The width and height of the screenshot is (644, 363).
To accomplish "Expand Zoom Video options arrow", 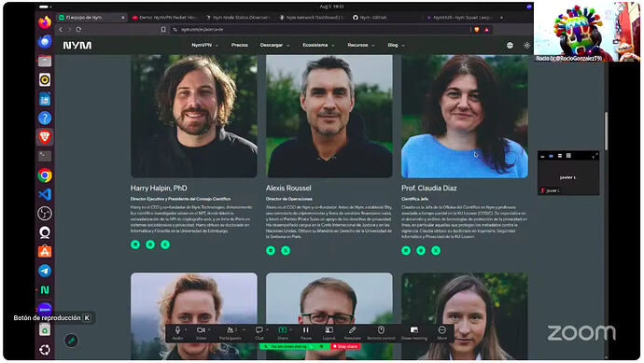I will click(209, 329).
